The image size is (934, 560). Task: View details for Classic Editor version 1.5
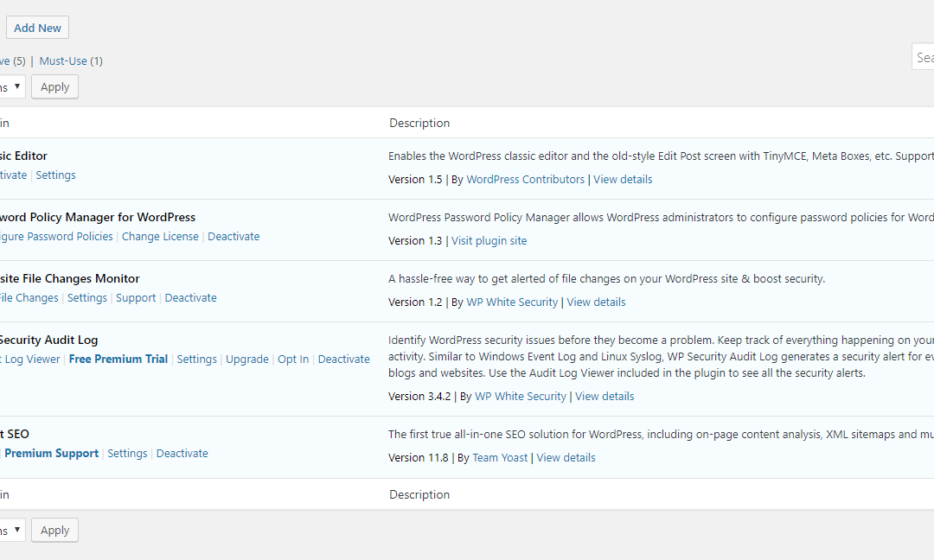[623, 179]
